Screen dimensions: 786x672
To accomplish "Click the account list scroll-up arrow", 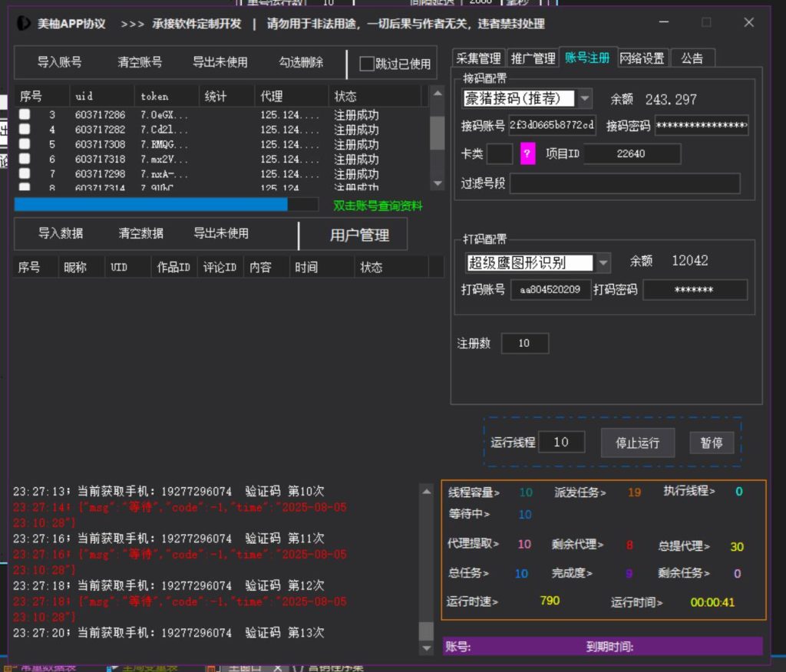I will [437, 94].
